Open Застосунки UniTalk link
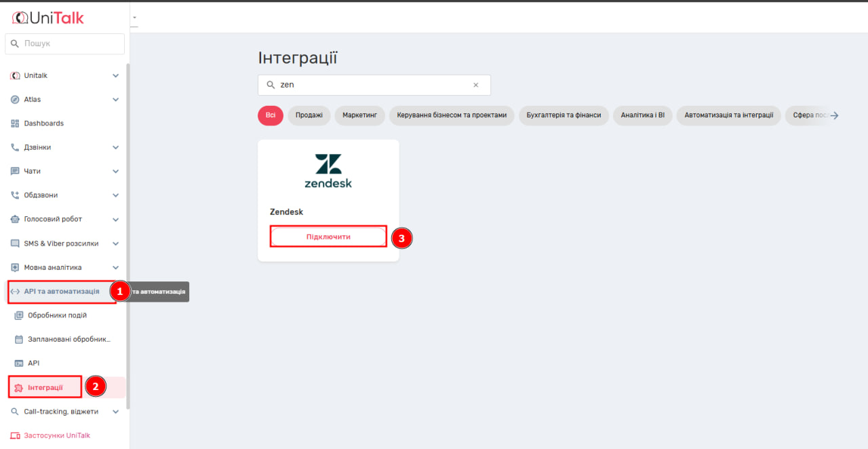This screenshot has height=449, width=868. click(x=56, y=435)
